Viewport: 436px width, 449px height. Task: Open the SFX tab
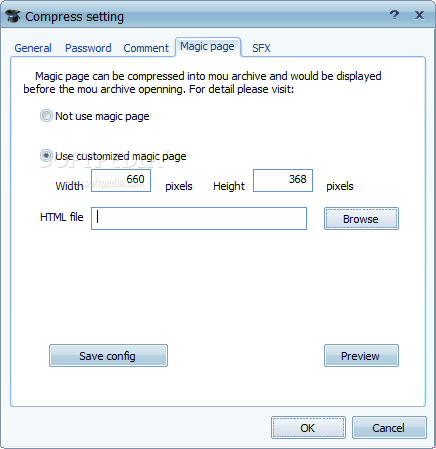[x=261, y=48]
